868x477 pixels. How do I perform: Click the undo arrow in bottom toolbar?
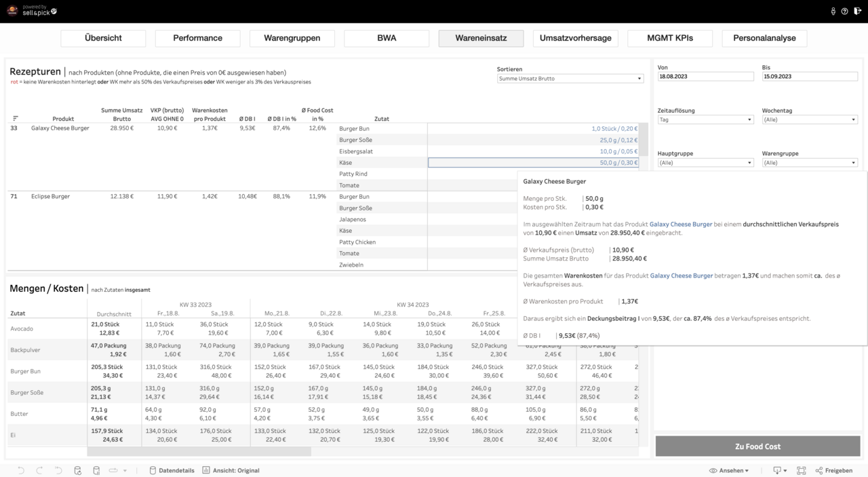pos(21,470)
